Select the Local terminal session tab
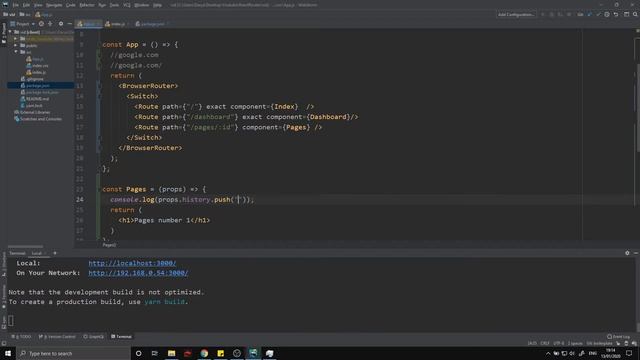 (x=38, y=253)
